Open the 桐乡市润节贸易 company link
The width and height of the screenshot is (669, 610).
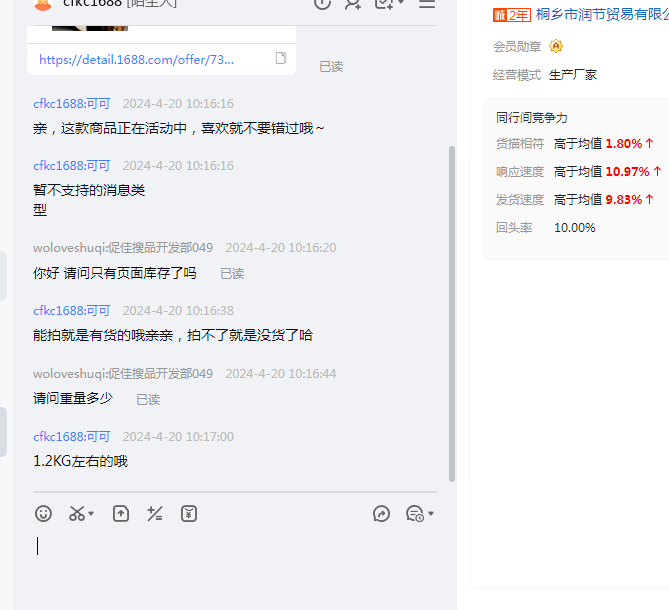click(x=602, y=14)
